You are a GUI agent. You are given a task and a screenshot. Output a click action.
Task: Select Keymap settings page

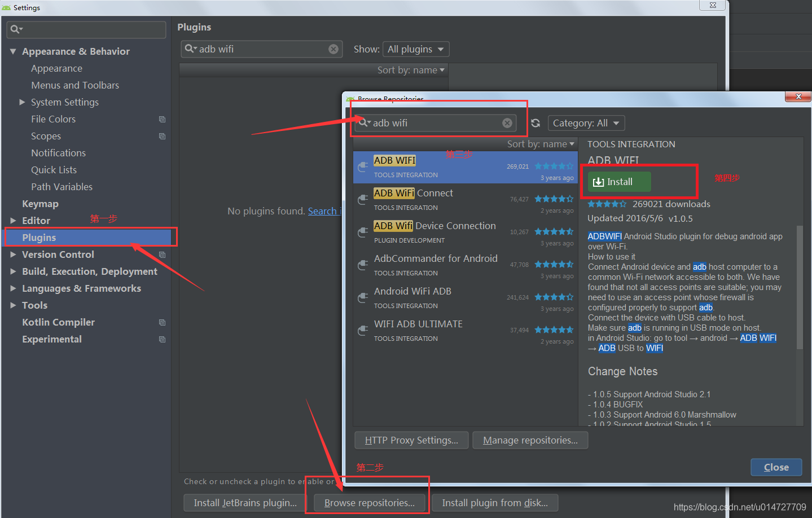pyautogui.click(x=40, y=204)
